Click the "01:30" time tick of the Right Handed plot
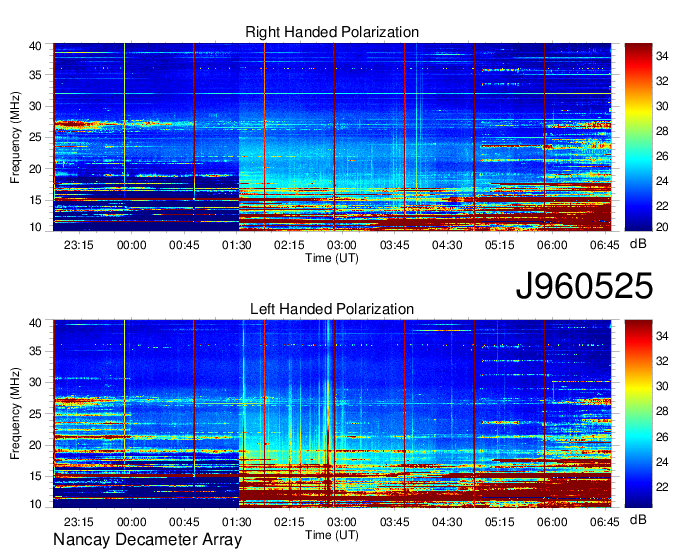680x552 pixels. pos(237,245)
